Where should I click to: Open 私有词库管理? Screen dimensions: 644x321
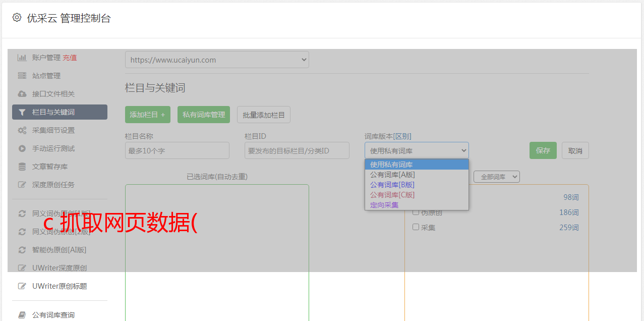click(204, 115)
